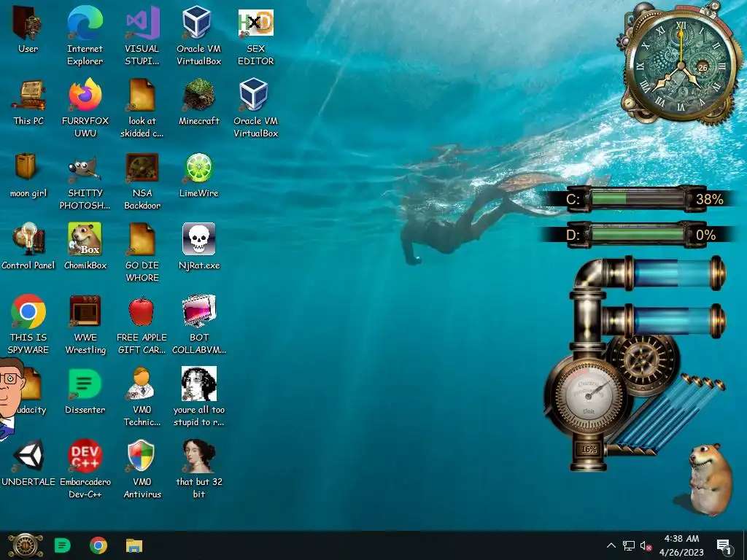Open the taskbar clock and date
The height and width of the screenshot is (560, 747).
coord(682,545)
